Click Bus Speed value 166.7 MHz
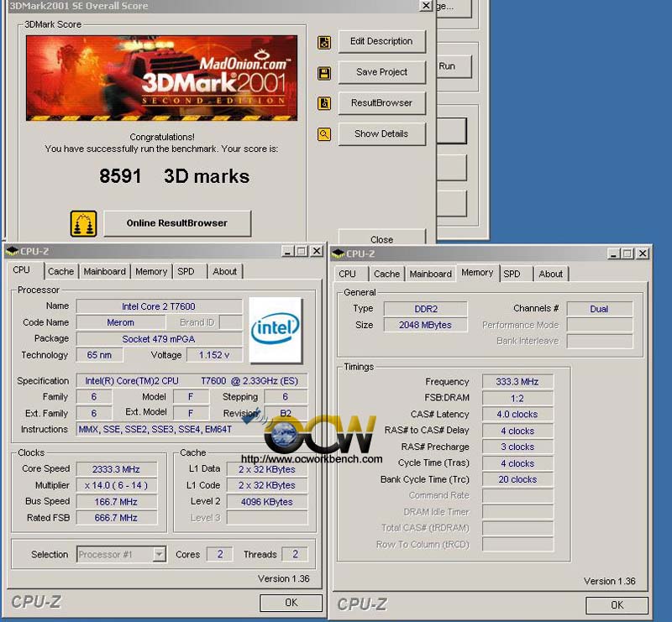This screenshot has width=672, height=622. pos(117,502)
